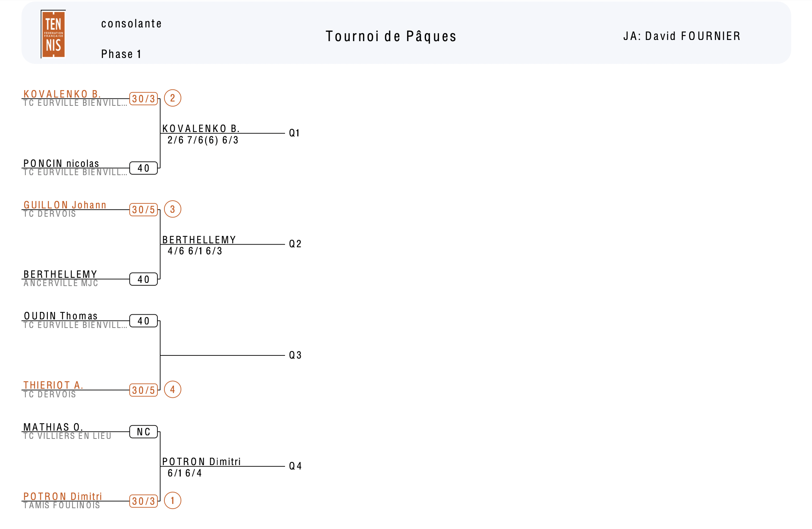Click KOVALENKO B. 30/3 ranking badge
This screenshot has width=812, height=529.
pyautogui.click(x=144, y=99)
